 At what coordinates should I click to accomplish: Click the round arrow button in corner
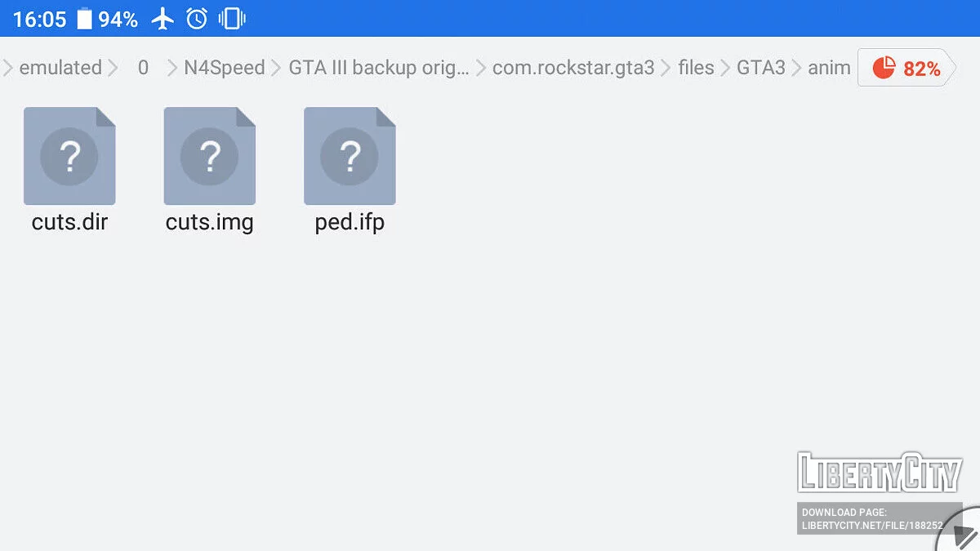961,533
